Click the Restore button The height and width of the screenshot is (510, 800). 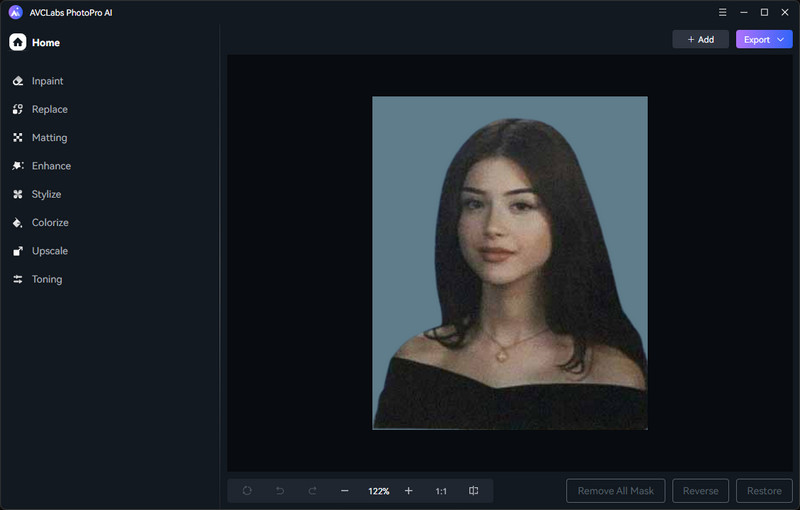[x=764, y=491]
